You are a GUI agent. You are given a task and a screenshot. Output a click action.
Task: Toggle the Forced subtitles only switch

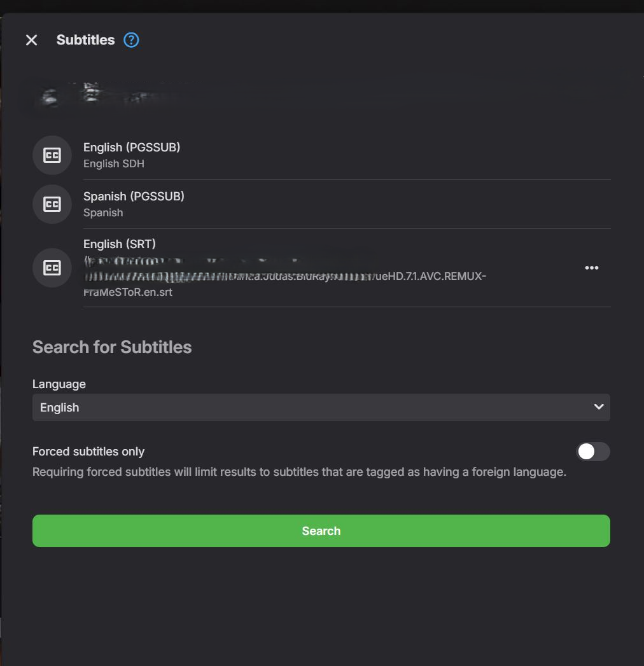click(x=592, y=452)
